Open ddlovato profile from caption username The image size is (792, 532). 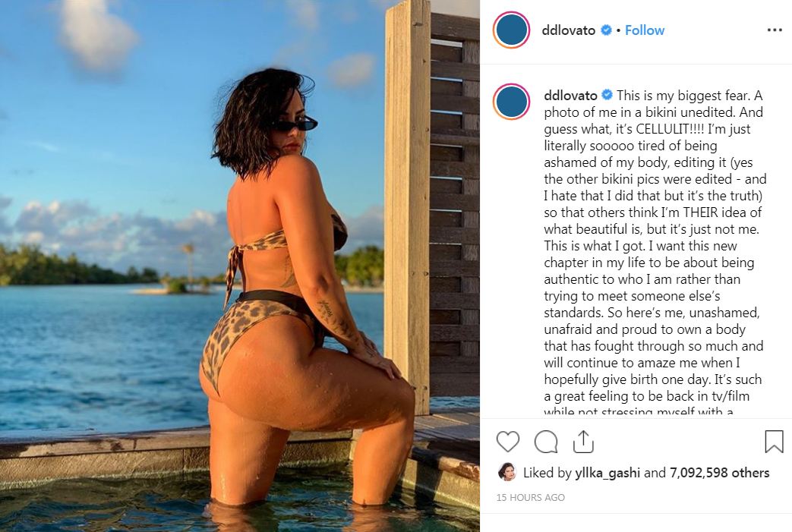(x=571, y=96)
